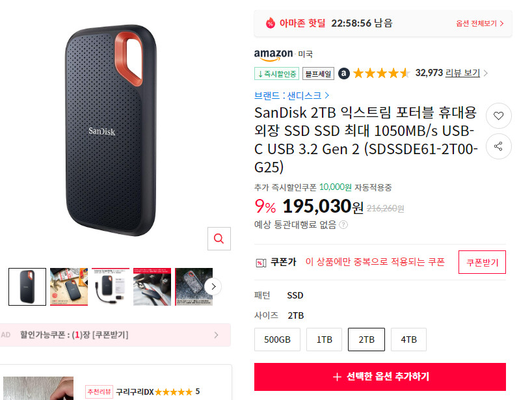Click the 할인가능쿠폰 쿠폰받기 banner
The height and width of the screenshot is (400, 532).
coord(115,334)
